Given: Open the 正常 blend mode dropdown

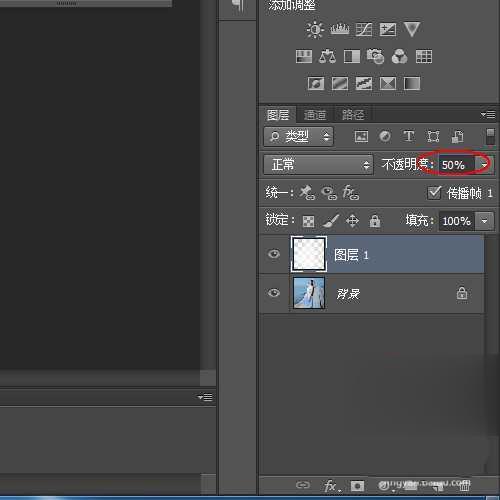Looking at the screenshot, I should [318, 165].
